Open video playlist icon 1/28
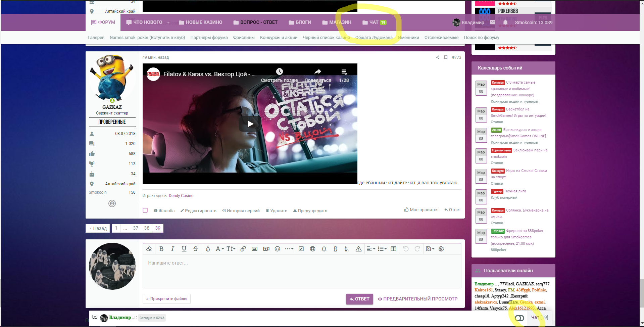Screen dimensions: 644x327 [x=344, y=72]
